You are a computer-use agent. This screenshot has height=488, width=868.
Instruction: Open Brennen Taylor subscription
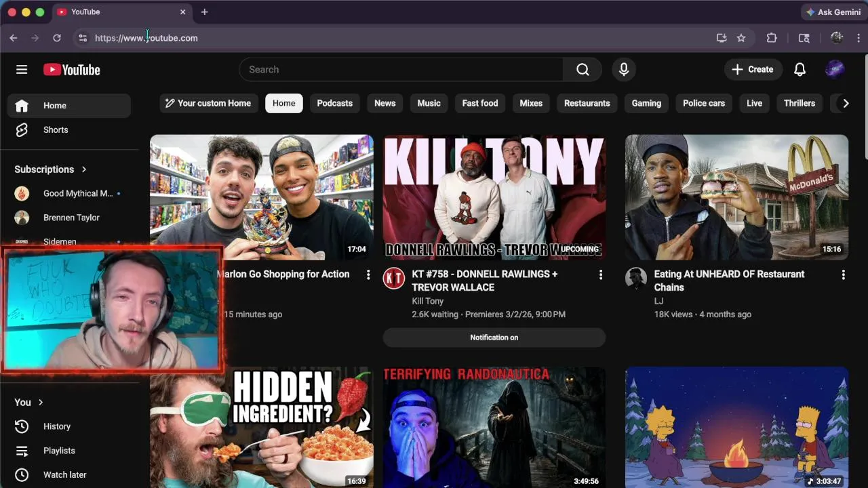69,218
